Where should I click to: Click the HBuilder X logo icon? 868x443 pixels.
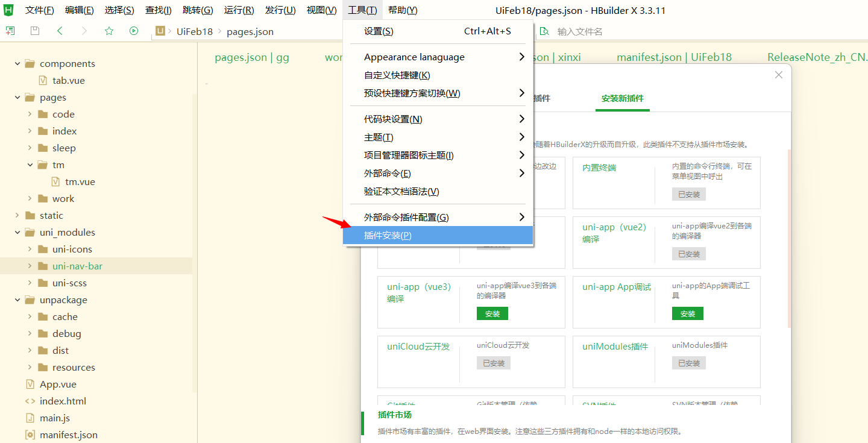[9, 10]
